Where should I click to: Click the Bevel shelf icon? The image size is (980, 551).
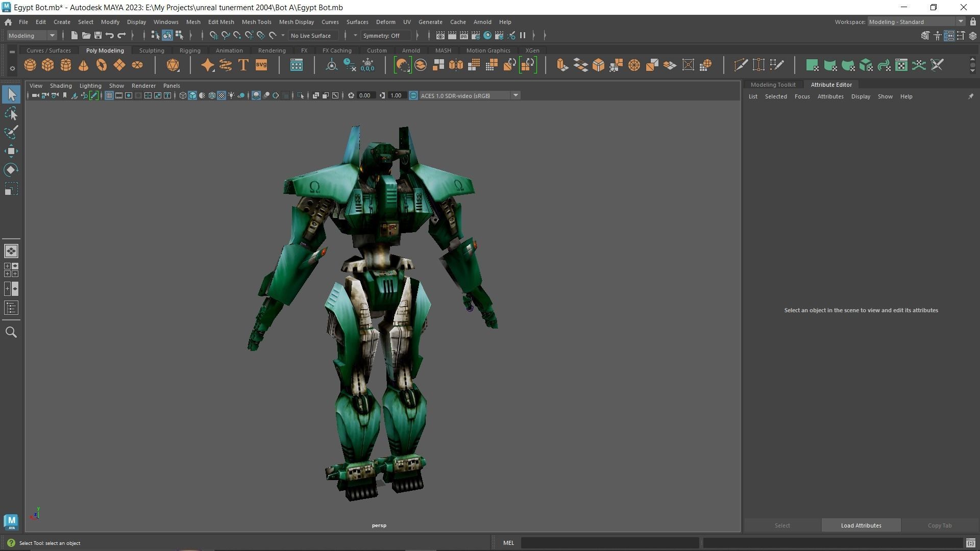point(598,65)
